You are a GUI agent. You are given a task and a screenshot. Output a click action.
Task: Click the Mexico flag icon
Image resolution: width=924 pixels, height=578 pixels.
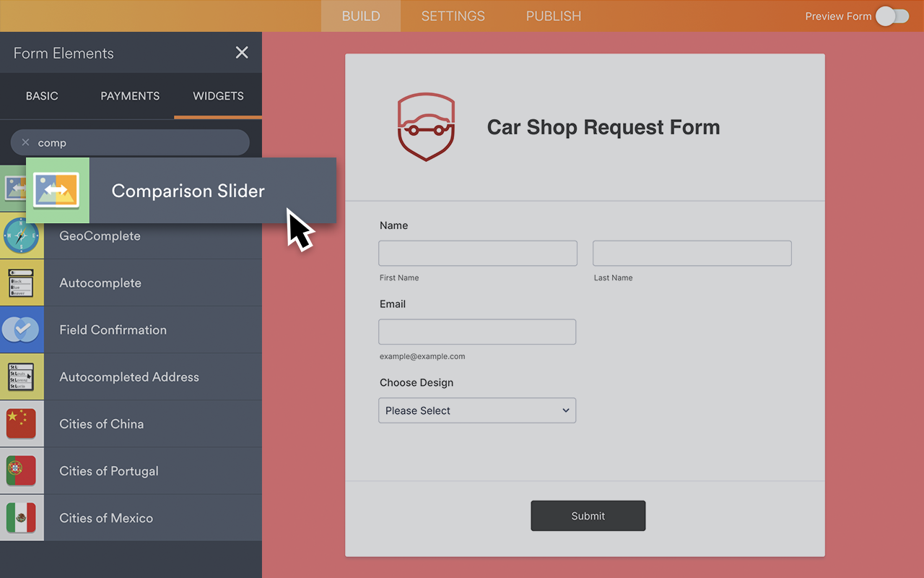pos(22,517)
